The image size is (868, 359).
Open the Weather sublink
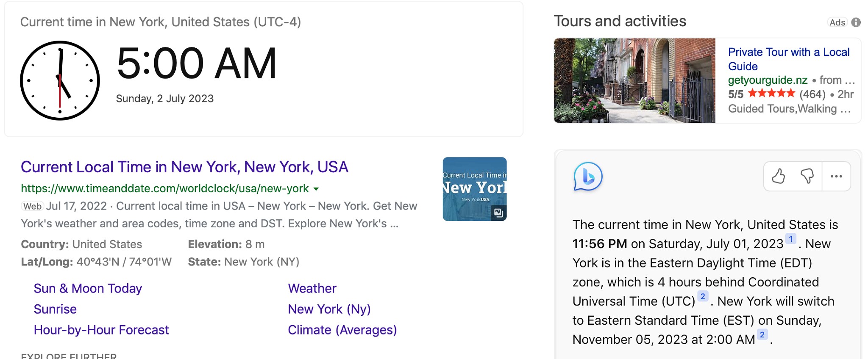(312, 288)
